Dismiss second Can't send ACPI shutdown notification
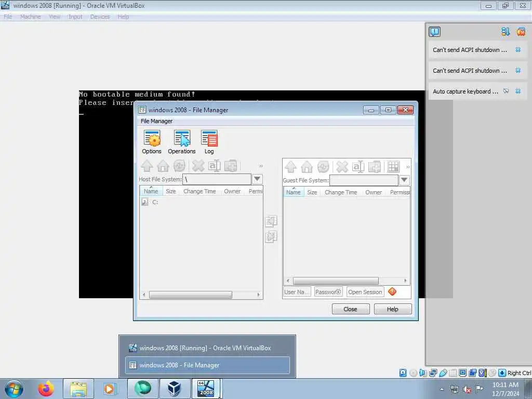Image resolution: width=532 pixels, height=399 pixels. [518, 70]
